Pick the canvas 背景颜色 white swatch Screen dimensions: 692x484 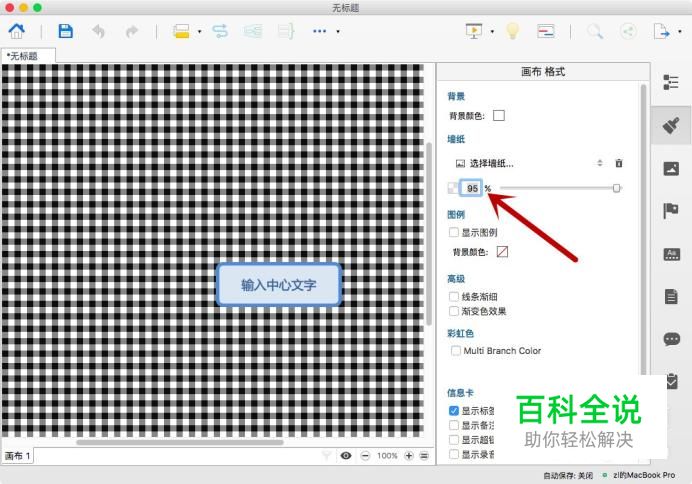499,116
